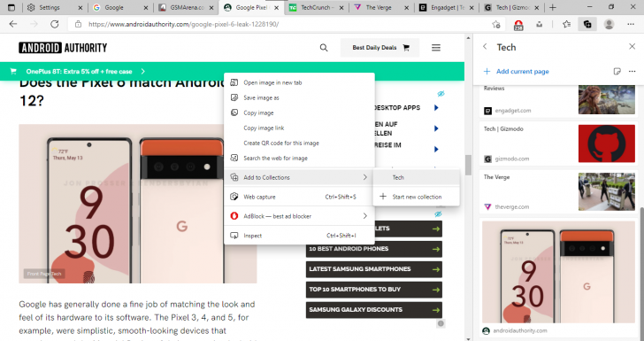Choose Save image as
The height and width of the screenshot is (341, 644).
click(x=299, y=97)
